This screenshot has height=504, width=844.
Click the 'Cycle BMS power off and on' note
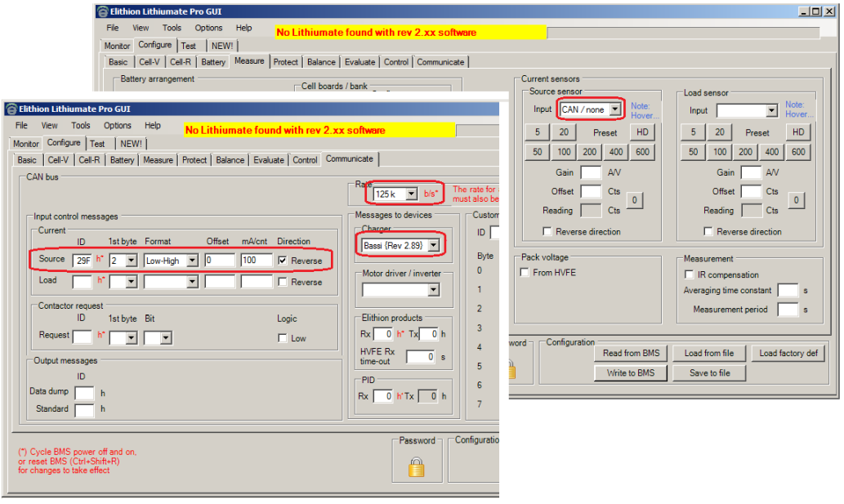point(78,461)
